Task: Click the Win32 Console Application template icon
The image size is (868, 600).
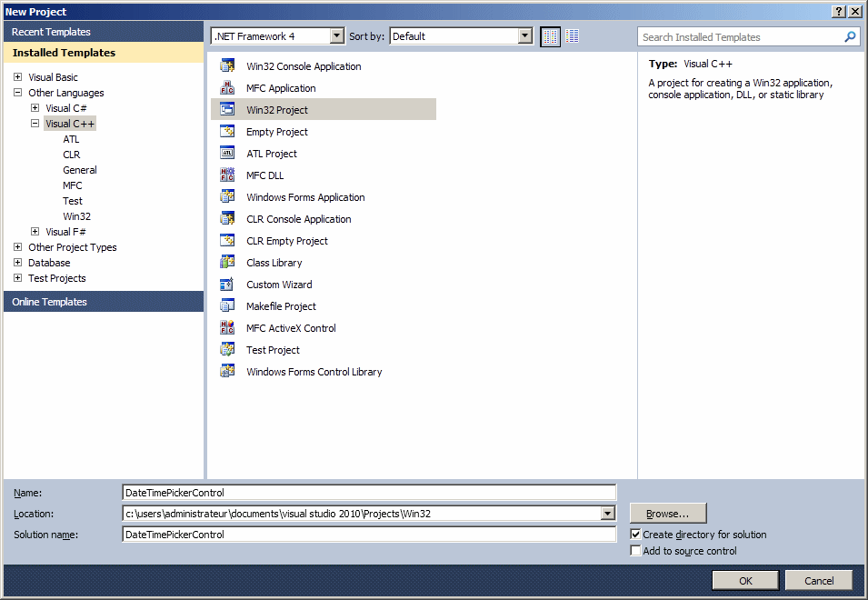Action: [227, 65]
